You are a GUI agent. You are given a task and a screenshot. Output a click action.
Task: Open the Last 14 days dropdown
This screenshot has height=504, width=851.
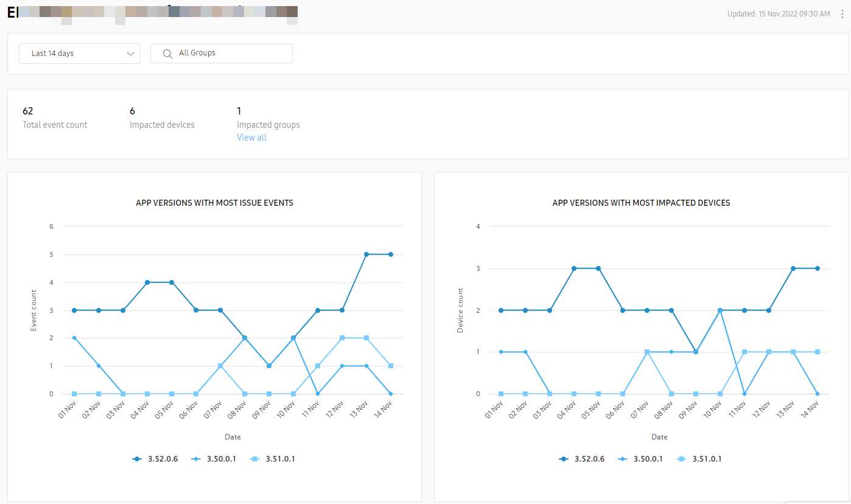coord(80,54)
